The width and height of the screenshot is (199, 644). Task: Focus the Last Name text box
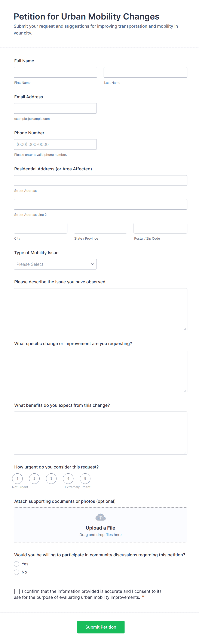coord(145,72)
